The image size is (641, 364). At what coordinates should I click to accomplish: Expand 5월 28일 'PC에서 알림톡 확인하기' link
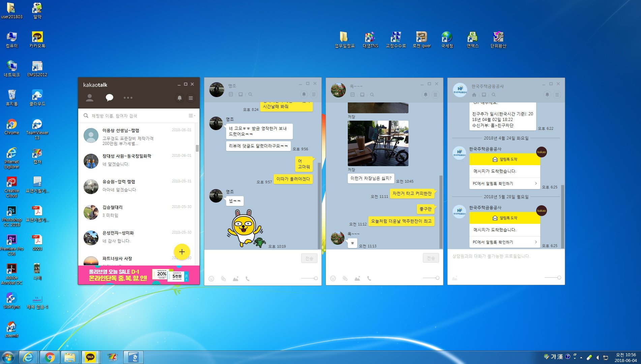505,242
